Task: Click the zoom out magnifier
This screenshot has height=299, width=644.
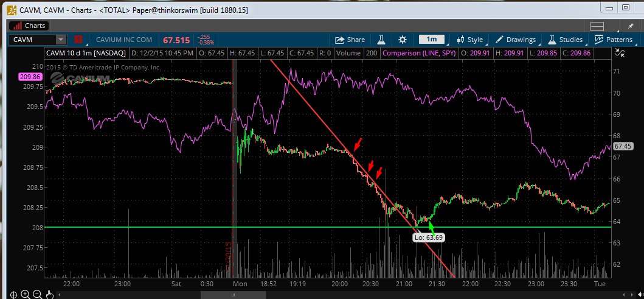Action: [37, 294]
